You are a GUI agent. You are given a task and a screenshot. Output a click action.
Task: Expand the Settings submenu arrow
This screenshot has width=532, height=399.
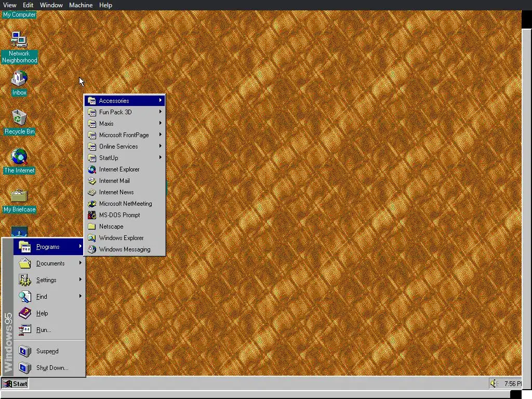[81, 279]
